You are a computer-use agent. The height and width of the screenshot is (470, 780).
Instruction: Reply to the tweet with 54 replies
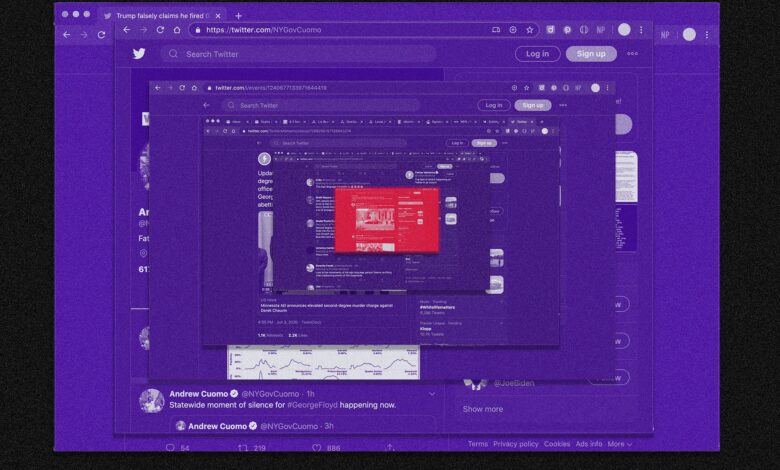pos(170,448)
